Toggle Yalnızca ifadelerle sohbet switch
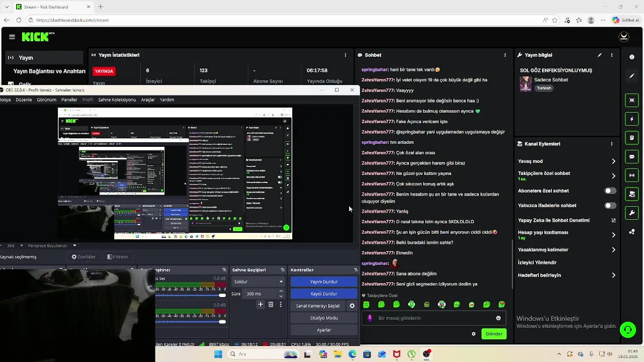 point(610,205)
